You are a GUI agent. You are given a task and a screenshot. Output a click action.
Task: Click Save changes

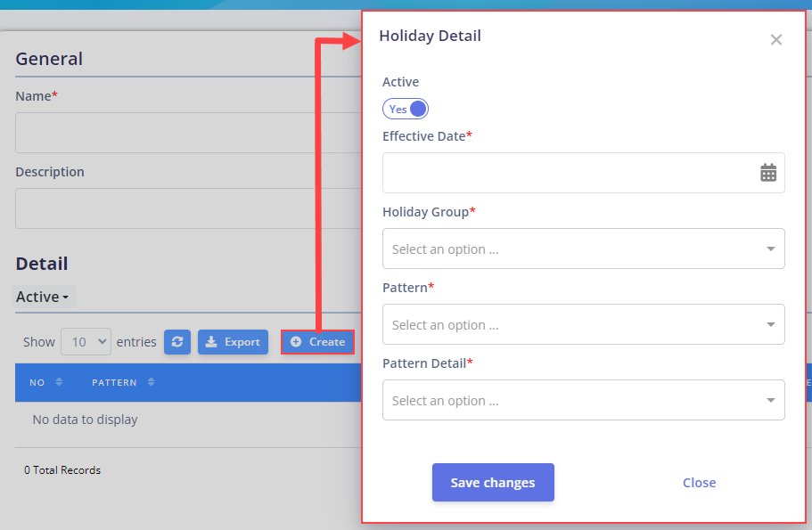493,483
